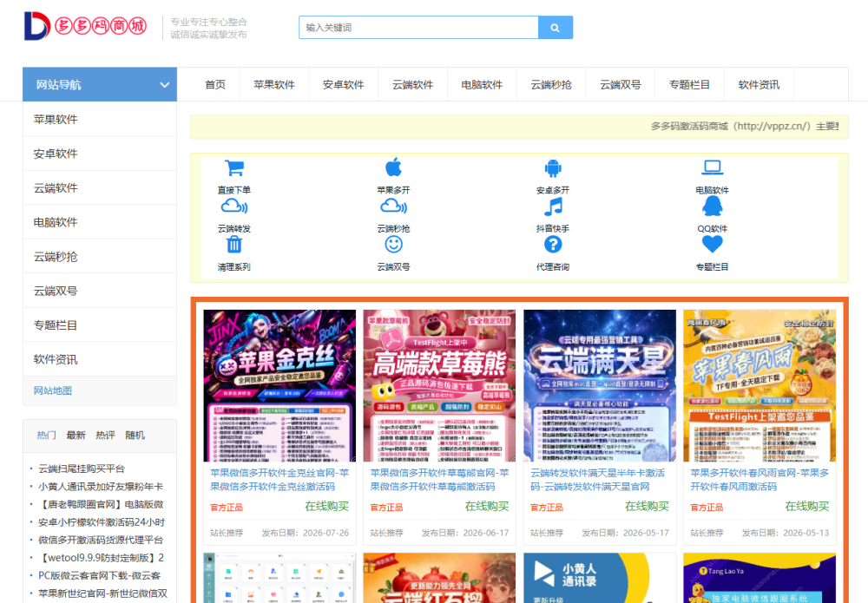
Task: Open 云端秒抢 in top navigation bar
Action: pyautogui.click(x=551, y=85)
